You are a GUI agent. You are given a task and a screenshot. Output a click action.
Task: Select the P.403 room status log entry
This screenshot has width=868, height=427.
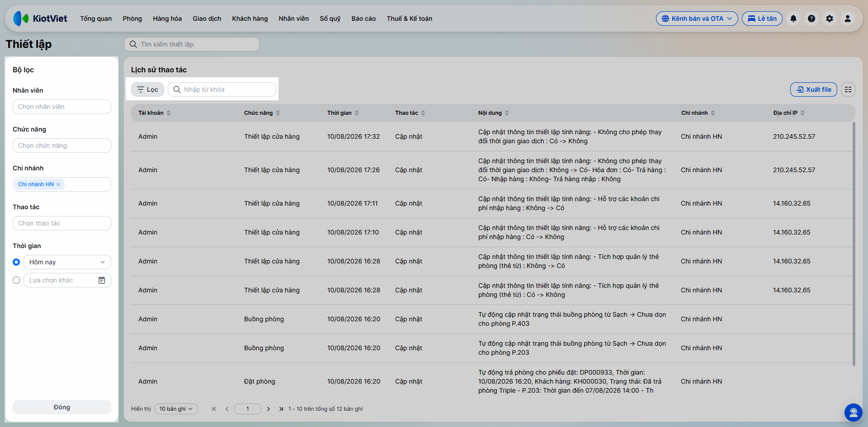pos(492,319)
